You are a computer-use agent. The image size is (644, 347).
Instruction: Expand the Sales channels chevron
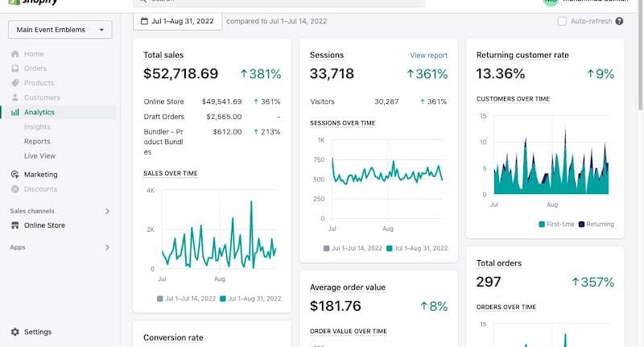tap(107, 211)
